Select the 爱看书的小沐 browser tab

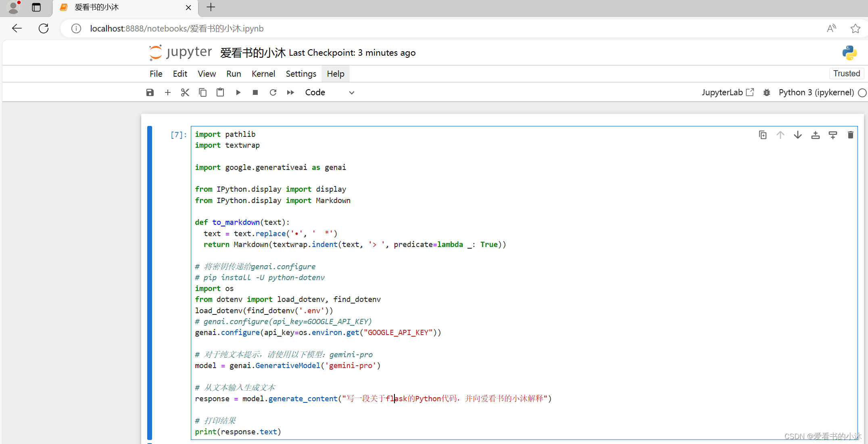tap(125, 7)
